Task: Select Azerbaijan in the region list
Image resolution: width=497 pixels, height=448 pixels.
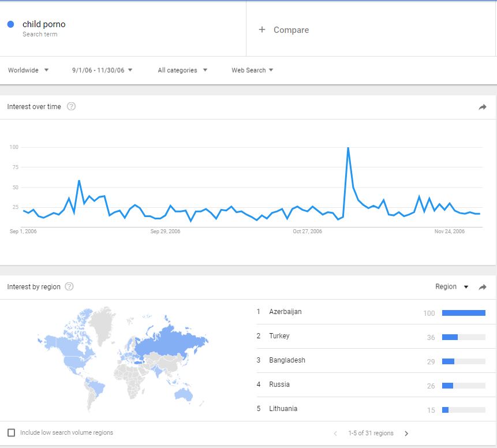Action: tap(285, 312)
